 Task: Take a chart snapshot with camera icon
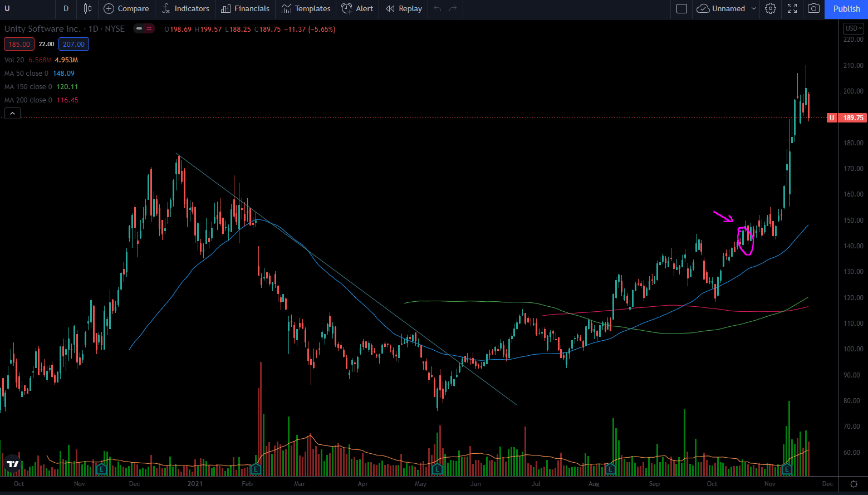(813, 8)
